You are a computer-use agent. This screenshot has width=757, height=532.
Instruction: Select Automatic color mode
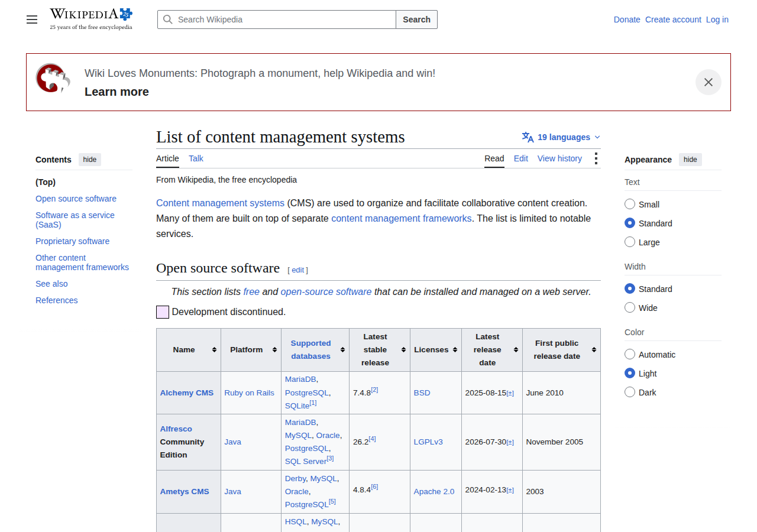pyautogui.click(x=630, y=354)
